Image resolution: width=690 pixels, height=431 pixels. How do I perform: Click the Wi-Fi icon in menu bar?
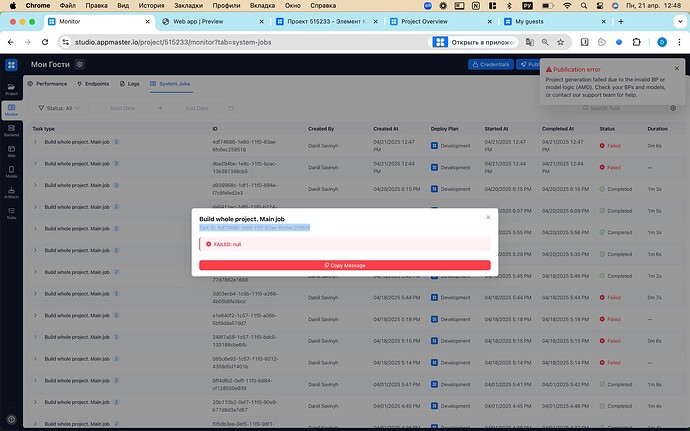(567, 6)
